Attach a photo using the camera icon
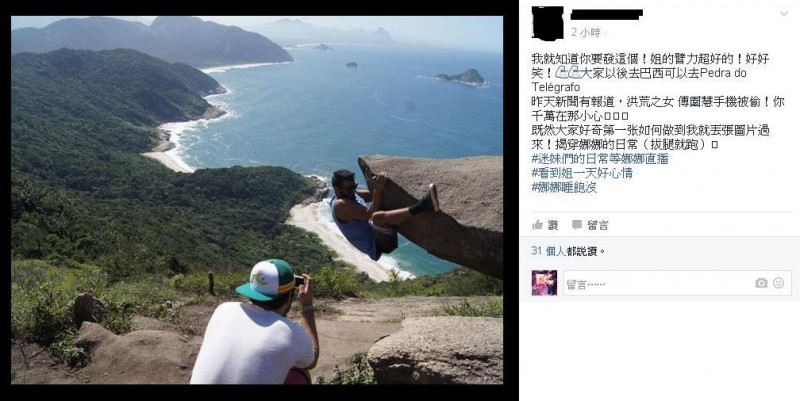The image size is (800, 401). coord(761,283)
